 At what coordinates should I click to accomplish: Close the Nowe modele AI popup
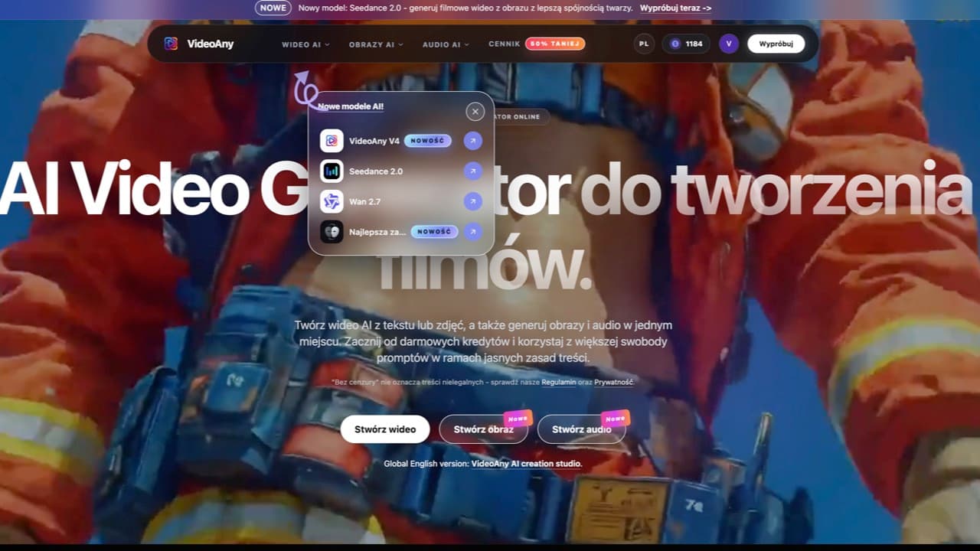[x=475, y=112]
